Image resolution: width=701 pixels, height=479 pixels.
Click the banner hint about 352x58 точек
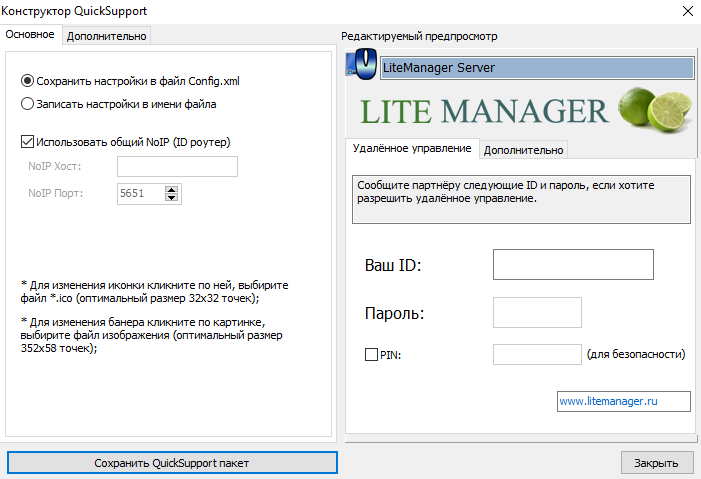(152, 335)
